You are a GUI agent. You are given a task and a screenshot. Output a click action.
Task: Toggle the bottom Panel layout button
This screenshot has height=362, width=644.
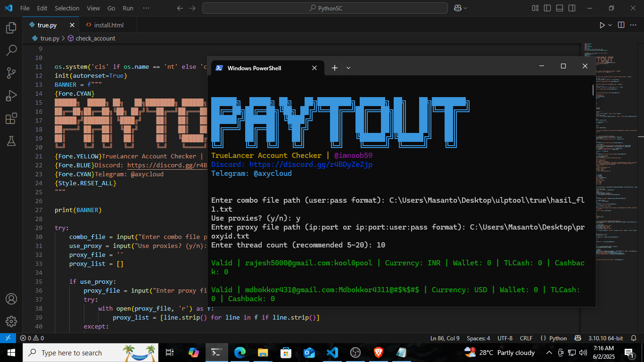coord(559,8)
